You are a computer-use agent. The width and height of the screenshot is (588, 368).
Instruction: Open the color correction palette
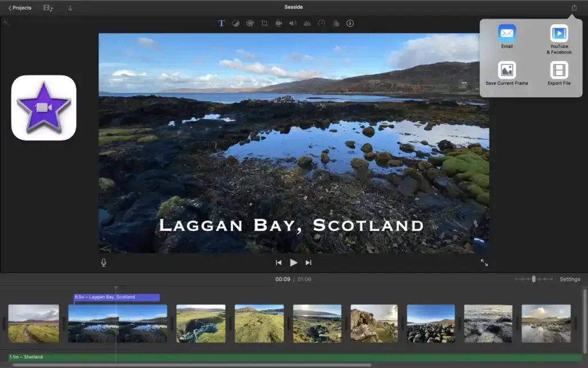coord(250,24)
